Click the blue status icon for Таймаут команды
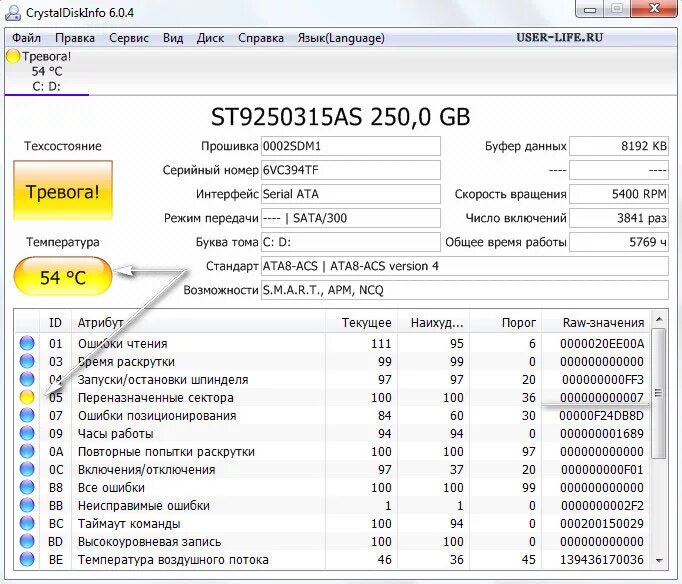The image size is (682, 584). [x=27, y=524]
